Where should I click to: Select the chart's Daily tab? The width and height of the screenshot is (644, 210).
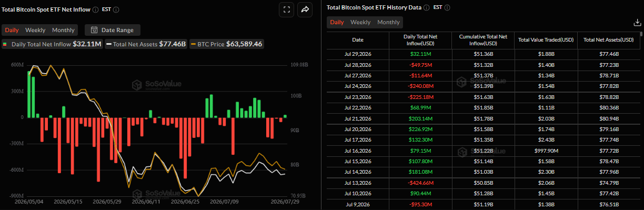(x=12, y=30)
